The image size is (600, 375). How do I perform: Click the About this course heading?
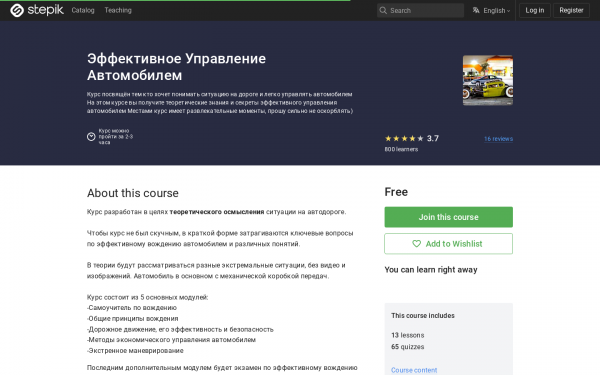click(x=133, y=193)
